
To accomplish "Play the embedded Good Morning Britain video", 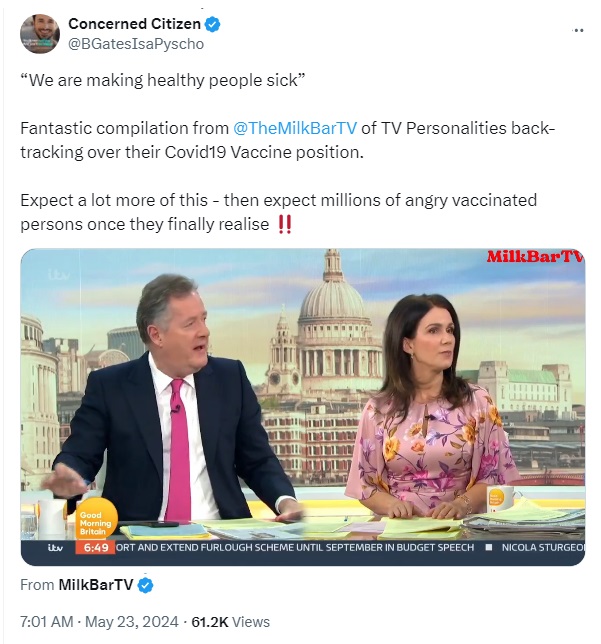I will point(303,407).
